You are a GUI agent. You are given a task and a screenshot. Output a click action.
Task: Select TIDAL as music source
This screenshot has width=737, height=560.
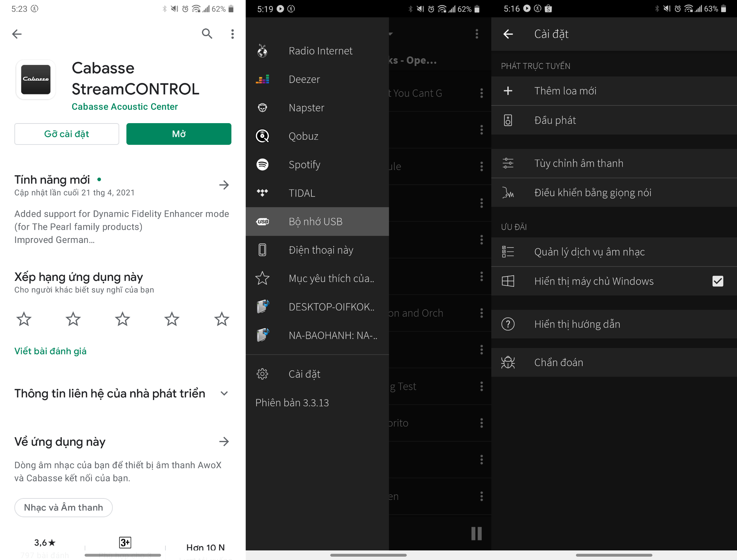click(x=301, y=193)
